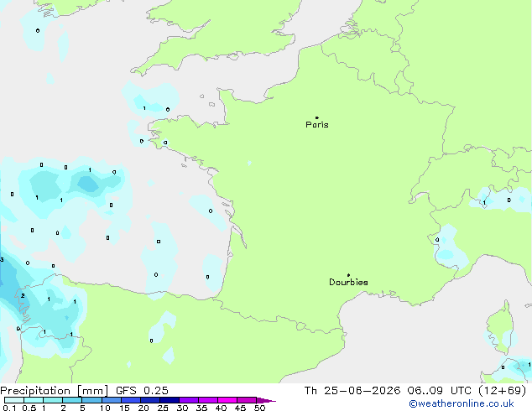Click the Dourbies city label
This screenshot has width=532, height=411.
(x=348, y=282)
